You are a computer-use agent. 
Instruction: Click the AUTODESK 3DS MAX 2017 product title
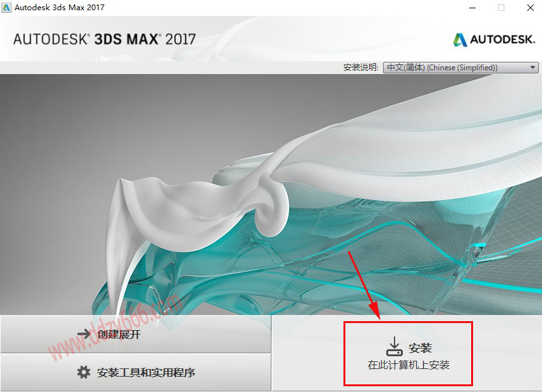point(105,39)
